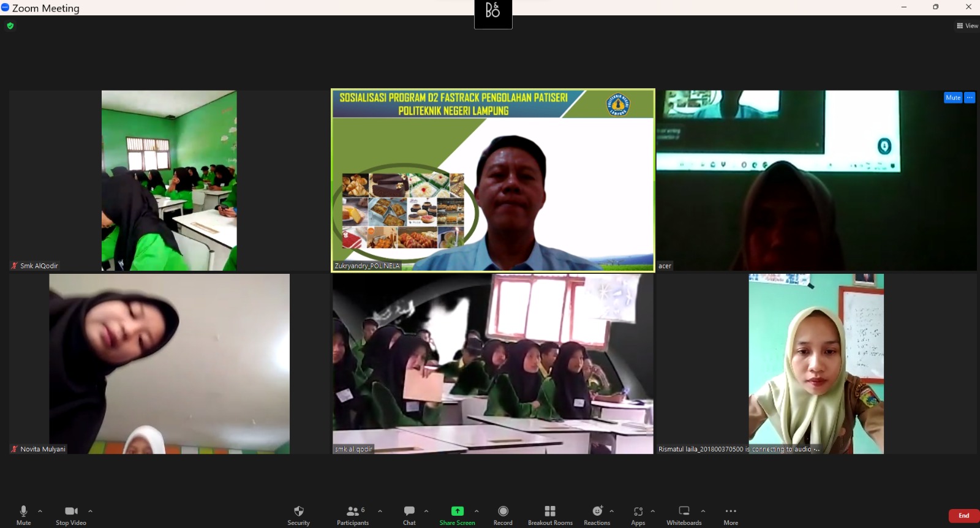
Task: Open the Chat panel
Action: pos(409,515)
